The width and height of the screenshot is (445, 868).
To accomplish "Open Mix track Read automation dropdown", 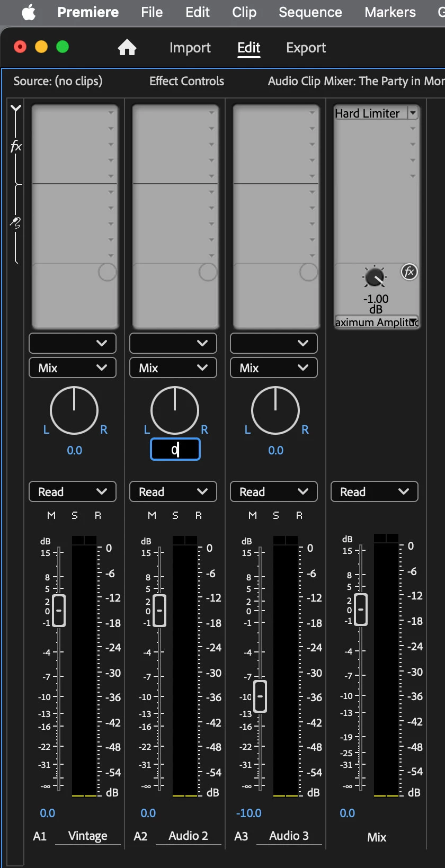I will [x=375, y=491].
